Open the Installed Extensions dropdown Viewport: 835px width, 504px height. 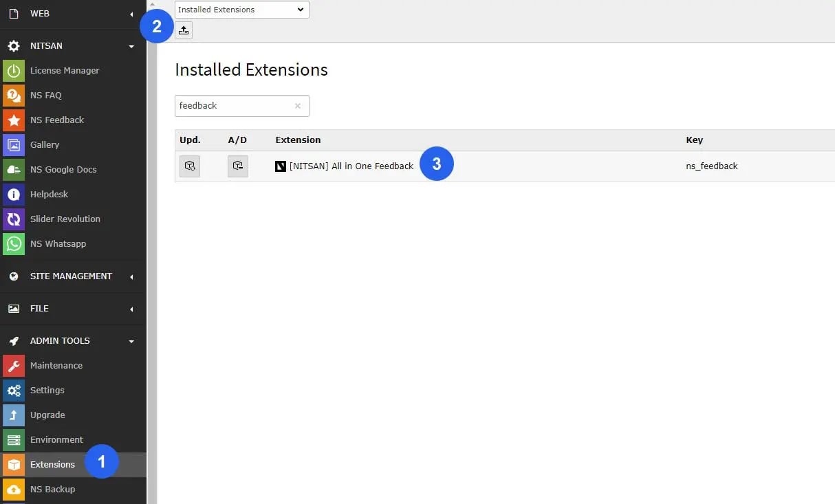click(242, 10)
